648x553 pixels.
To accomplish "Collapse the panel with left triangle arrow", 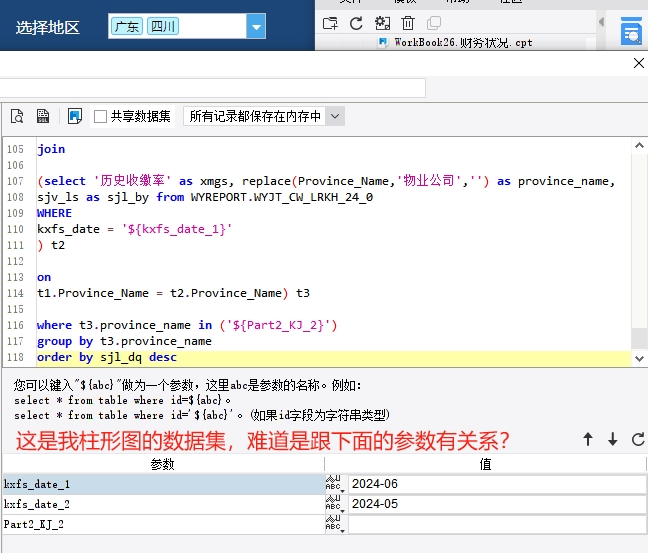I will 601,22.
